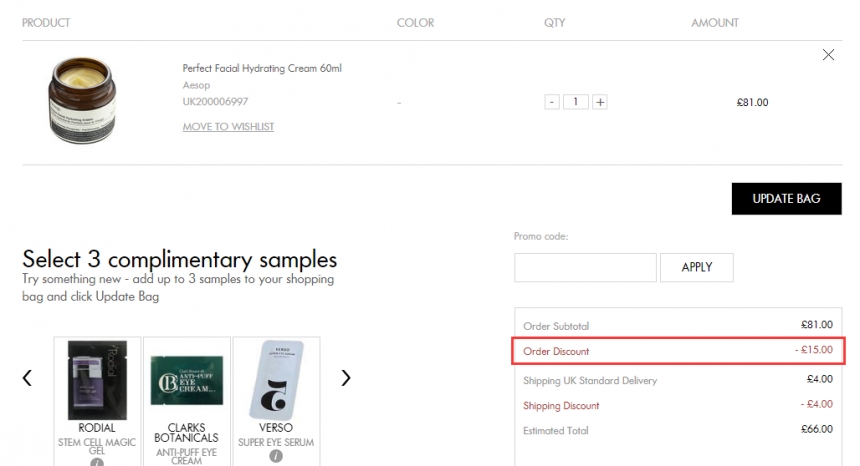This screenshot has height=466, width=860.
Task: Open info icon under Verso Super Eye Serum
Action: (276, 457)
